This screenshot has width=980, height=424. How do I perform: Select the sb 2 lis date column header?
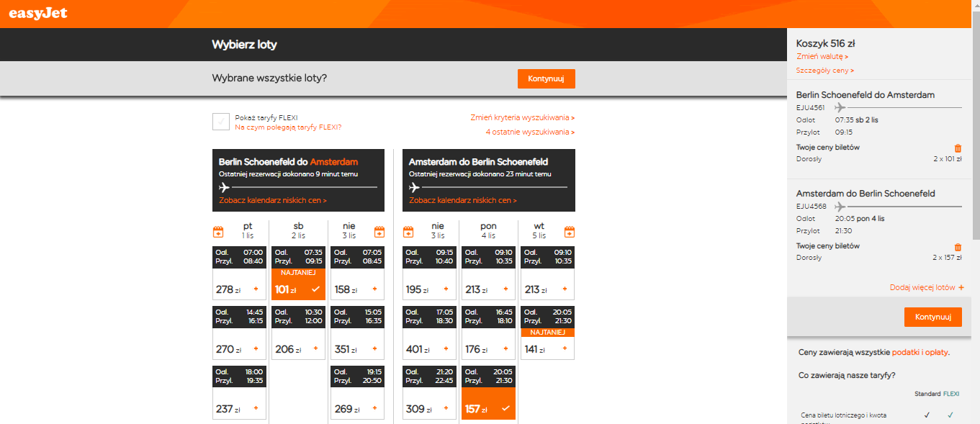click(x=298, y=230)
